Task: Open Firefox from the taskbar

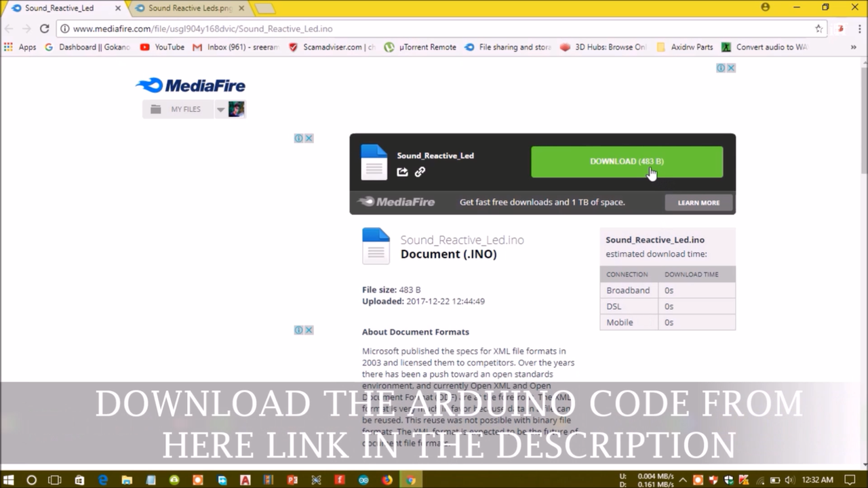Action: coord(387,480)
